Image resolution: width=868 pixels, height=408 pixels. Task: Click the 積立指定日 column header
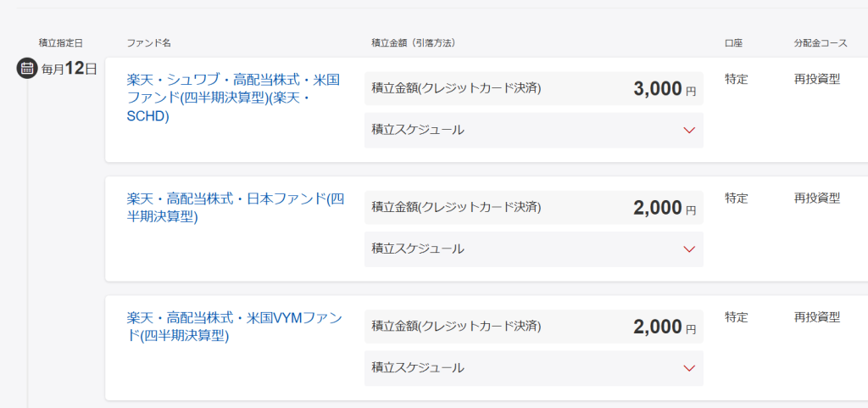click(61, 43)
